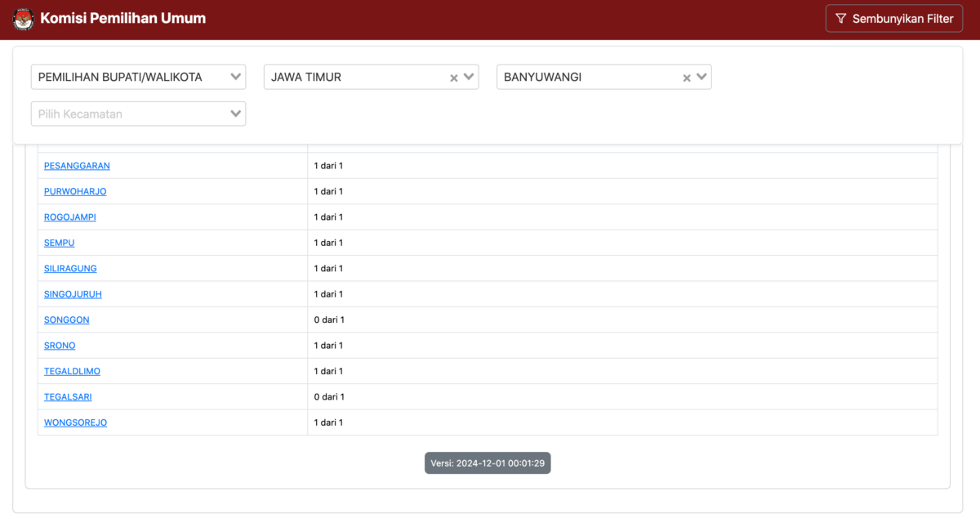Select the SINGOJURUH district link
The image size is (980, 532).
(x=73, y=294)
